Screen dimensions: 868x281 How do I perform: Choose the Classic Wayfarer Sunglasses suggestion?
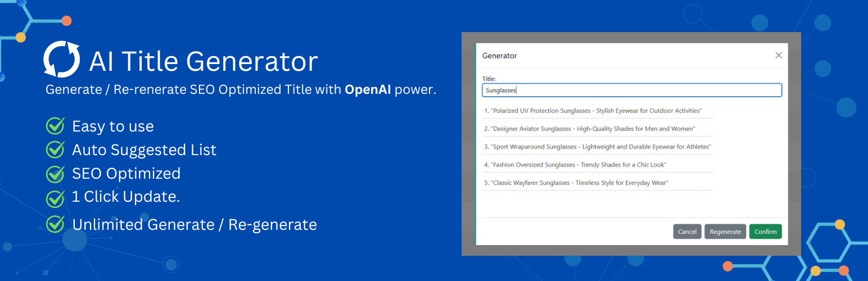598,183
